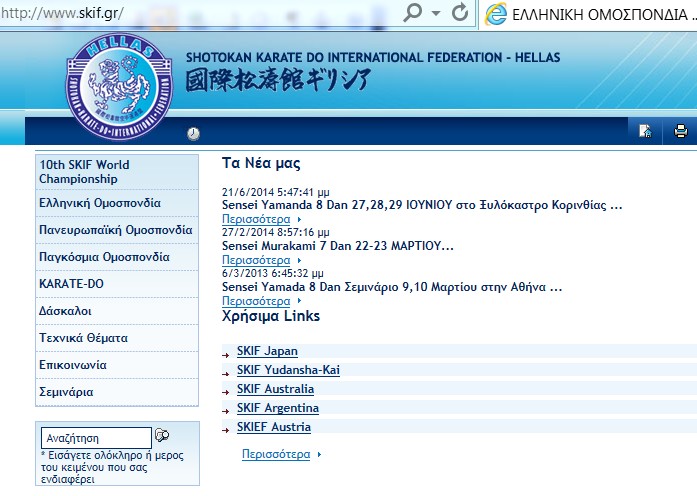This screenshot has width=697, height=496.
Task: Click the browser address bar search icon
Action: click(414, 15)
